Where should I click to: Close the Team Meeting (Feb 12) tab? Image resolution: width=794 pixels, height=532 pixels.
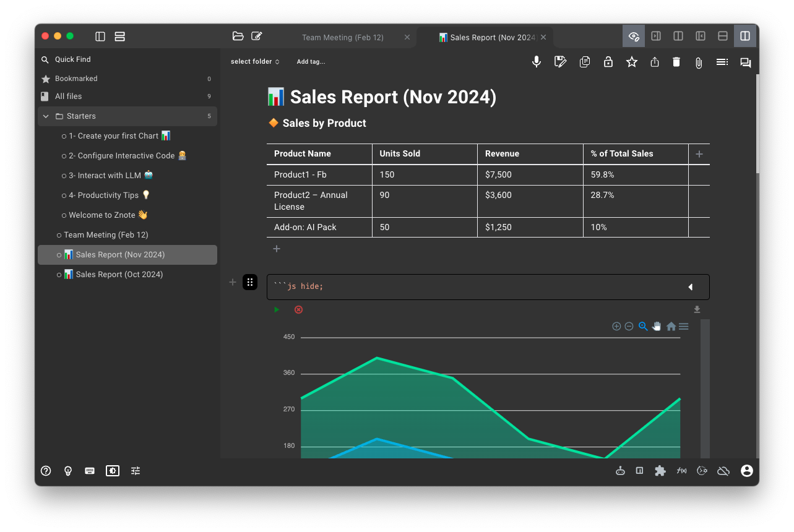pos(407,38)
